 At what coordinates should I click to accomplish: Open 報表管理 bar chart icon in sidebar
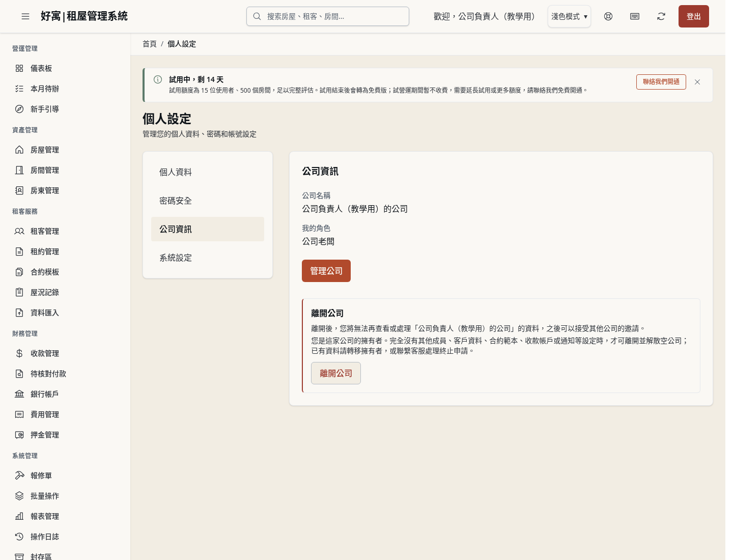coord(19,516)
